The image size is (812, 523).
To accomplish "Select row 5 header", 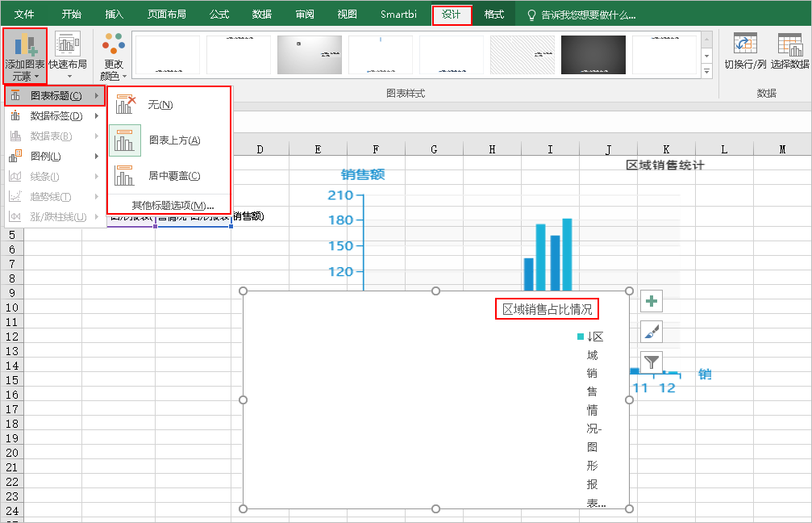I will 12,235.
